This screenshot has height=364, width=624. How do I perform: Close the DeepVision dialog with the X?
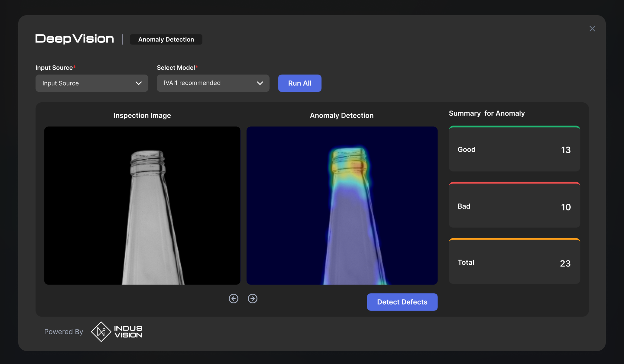coord(592,29)
